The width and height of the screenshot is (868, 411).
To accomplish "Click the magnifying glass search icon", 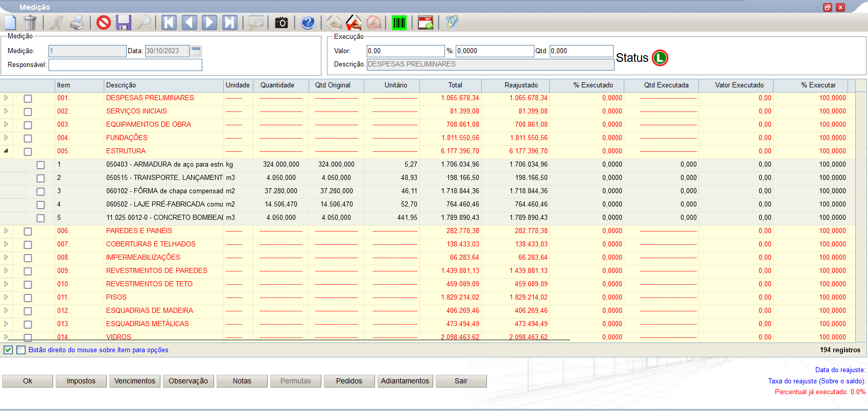I will 144,22.
